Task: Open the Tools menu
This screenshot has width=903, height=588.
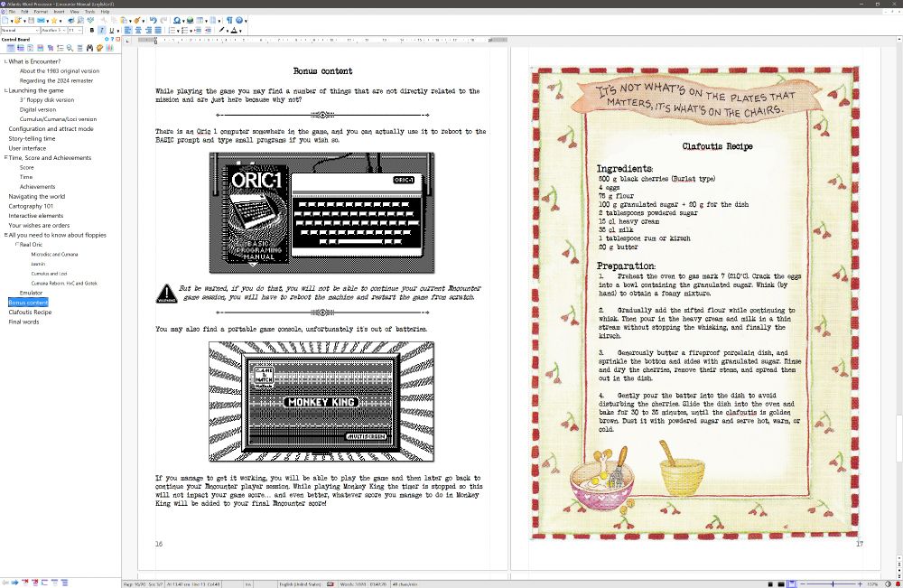Action: (89, 12)
